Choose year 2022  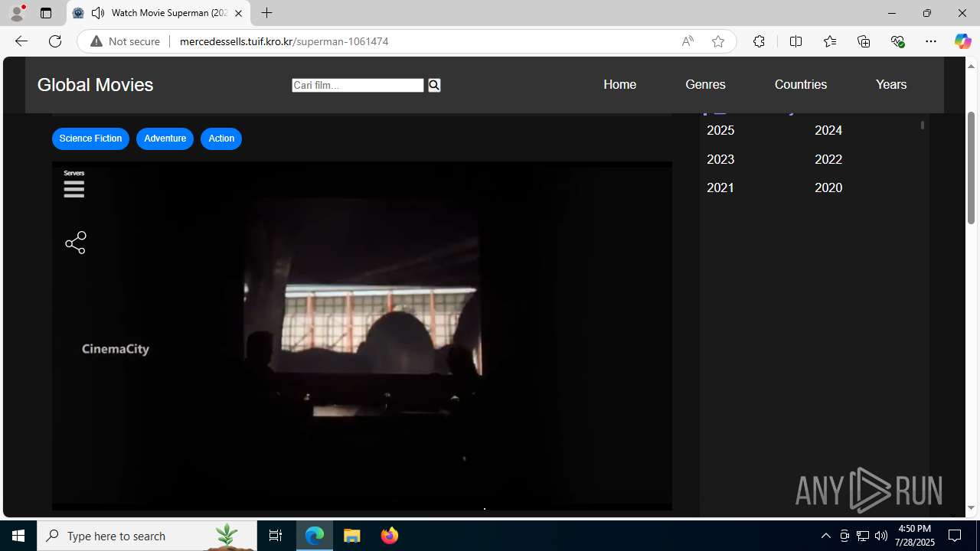click(828, 159)
